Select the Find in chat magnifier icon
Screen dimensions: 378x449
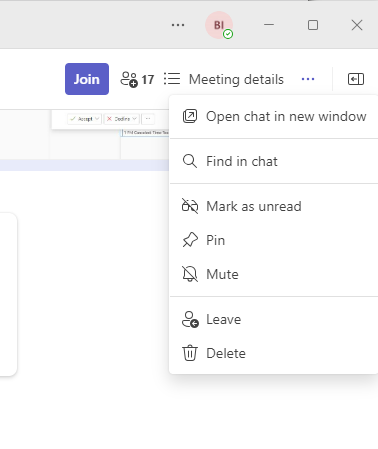[190, 161]
